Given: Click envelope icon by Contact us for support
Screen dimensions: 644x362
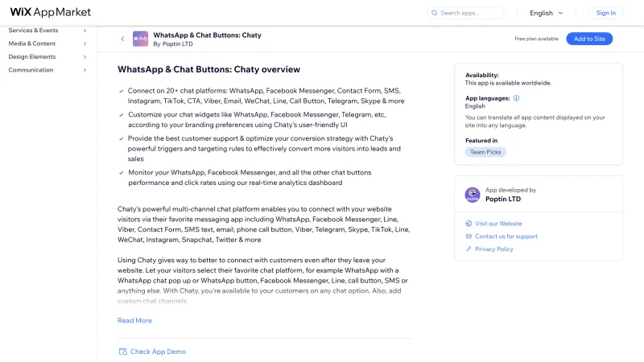Looking at the screenshot, I should point(469,237).
